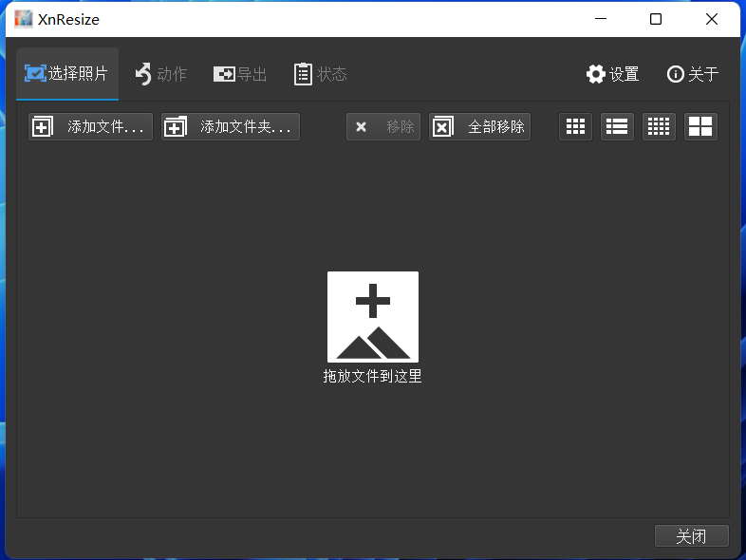746x560 pixels.
Task: Click the 添加文件... button
Action: [90, 127]
